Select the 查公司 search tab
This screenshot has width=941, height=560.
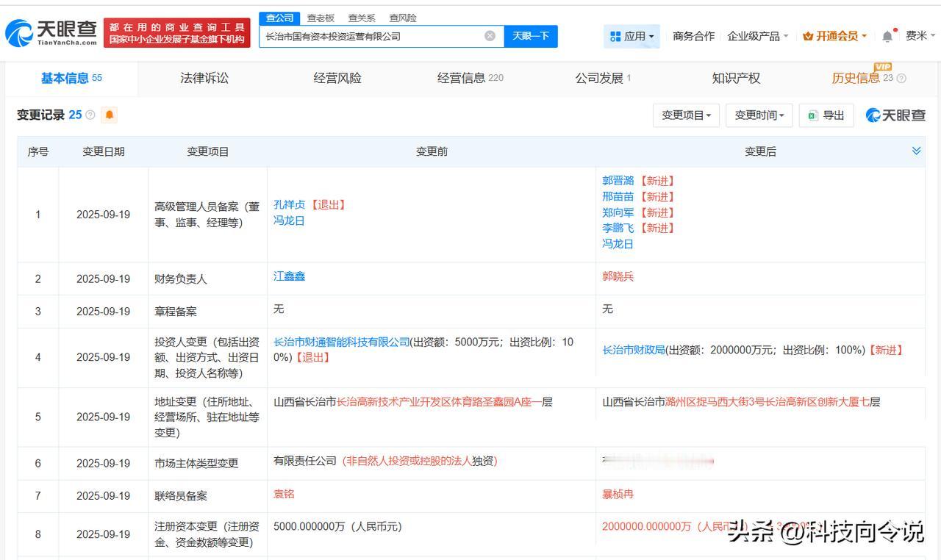coord(279,18)
